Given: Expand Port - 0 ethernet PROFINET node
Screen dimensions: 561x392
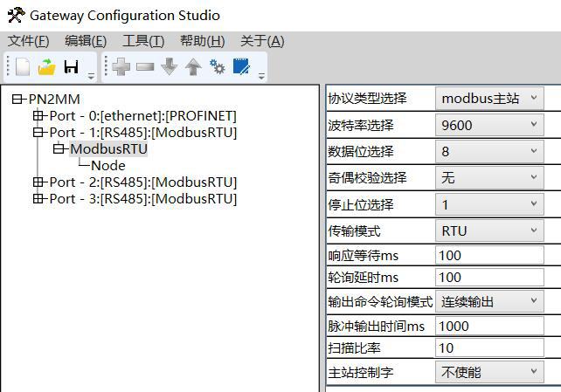Looking at the screenshot, I should click(38, 116).
